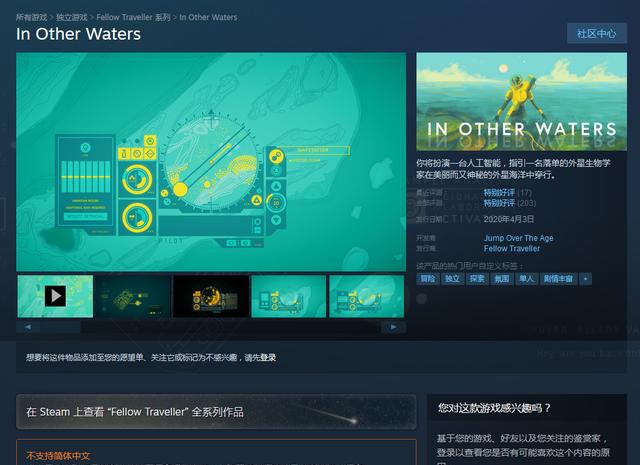This screenshot has width=640, height=465.
Task: Select the fifth teal screenshot thumbnail
Action: tap(367, 296)
